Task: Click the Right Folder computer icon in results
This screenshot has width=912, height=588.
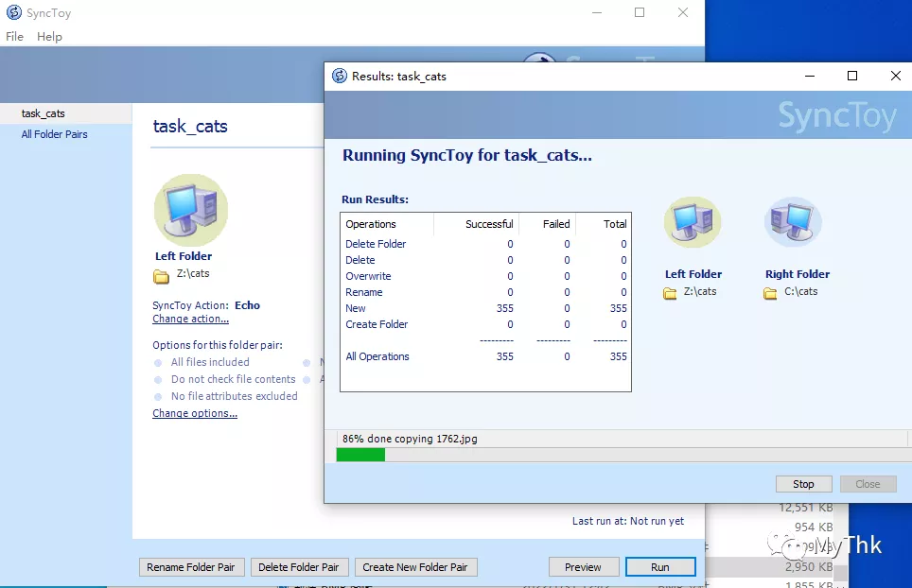Action: coord(793,224)
